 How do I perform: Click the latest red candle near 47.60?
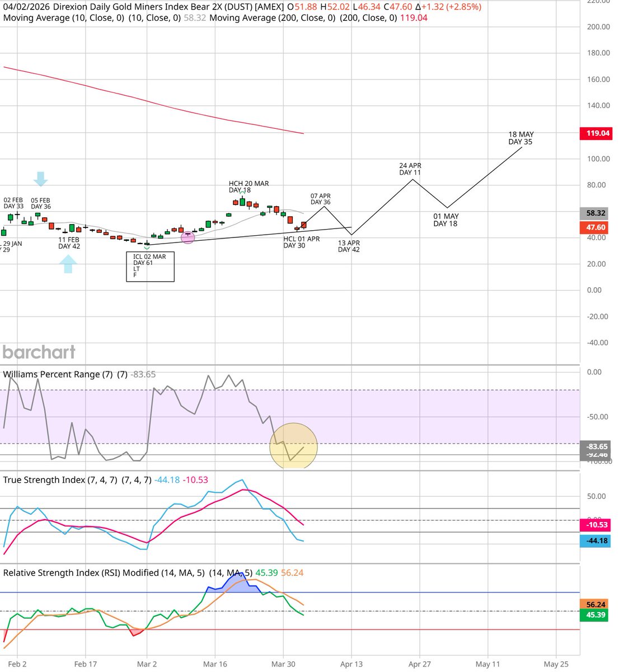(304, 225)
